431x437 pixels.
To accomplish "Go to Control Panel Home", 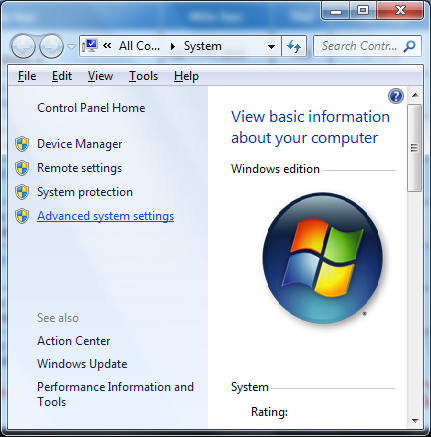I will point(91,108).
